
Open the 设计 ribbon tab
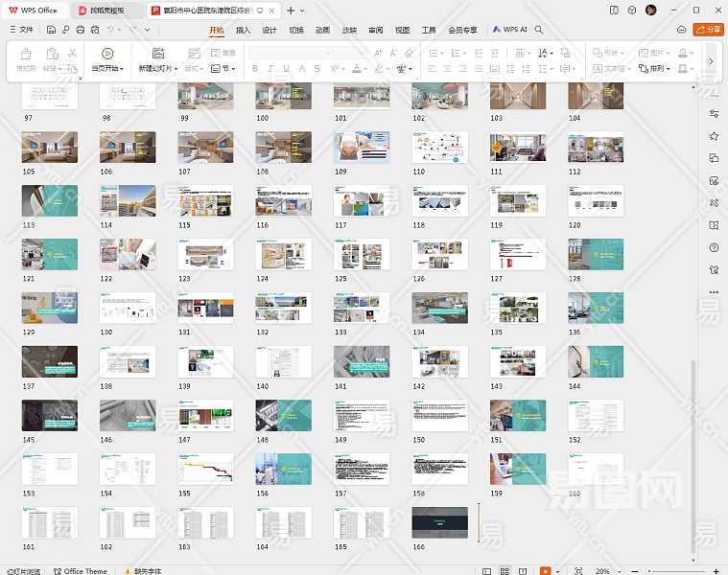coord(270,30)
